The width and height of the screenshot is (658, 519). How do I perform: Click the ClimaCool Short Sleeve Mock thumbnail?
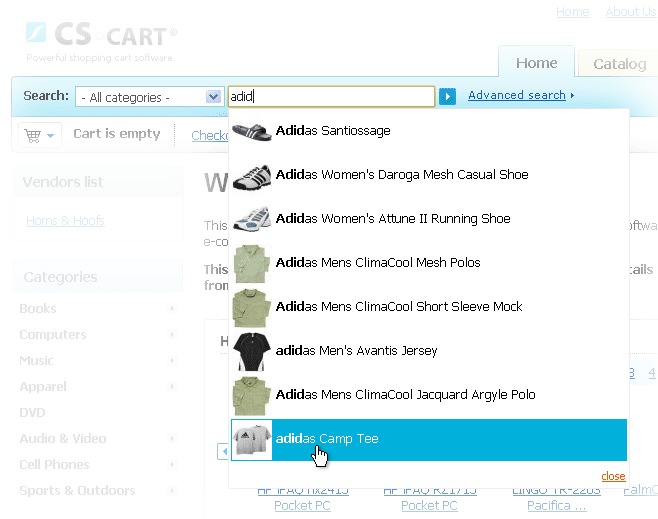[251, 308]
